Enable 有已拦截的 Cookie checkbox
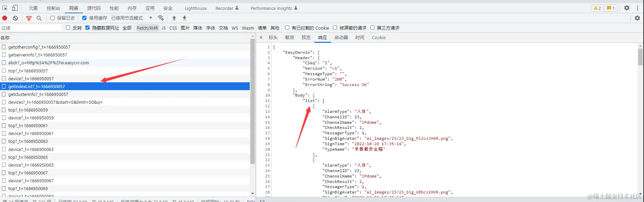The height and width of the screenshot is (202, 644). [x=287, y=28]
